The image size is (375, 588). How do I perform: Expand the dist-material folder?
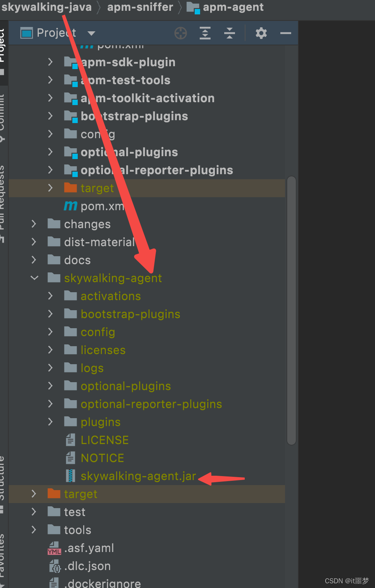34,242
